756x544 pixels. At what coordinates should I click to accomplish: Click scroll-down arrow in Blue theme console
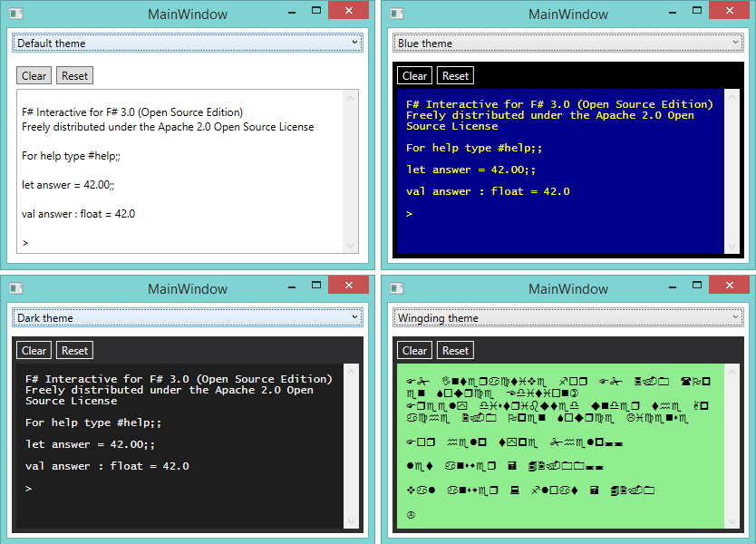point(732,247)
